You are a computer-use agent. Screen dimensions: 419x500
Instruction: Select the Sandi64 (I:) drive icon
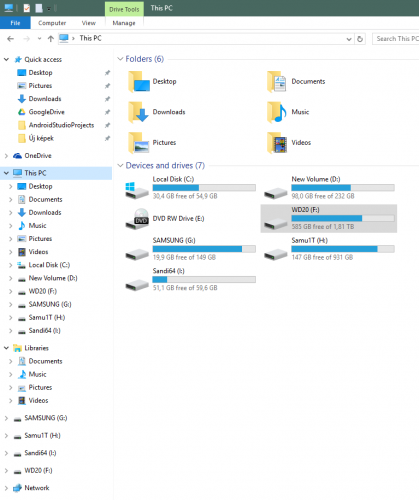pos(137,285)
